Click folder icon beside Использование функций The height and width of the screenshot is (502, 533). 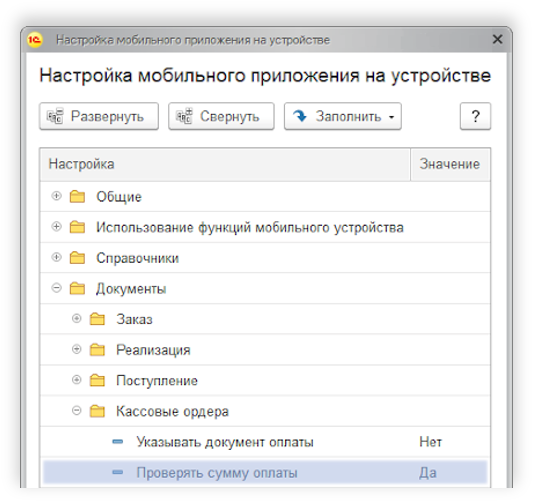point(77,227)
